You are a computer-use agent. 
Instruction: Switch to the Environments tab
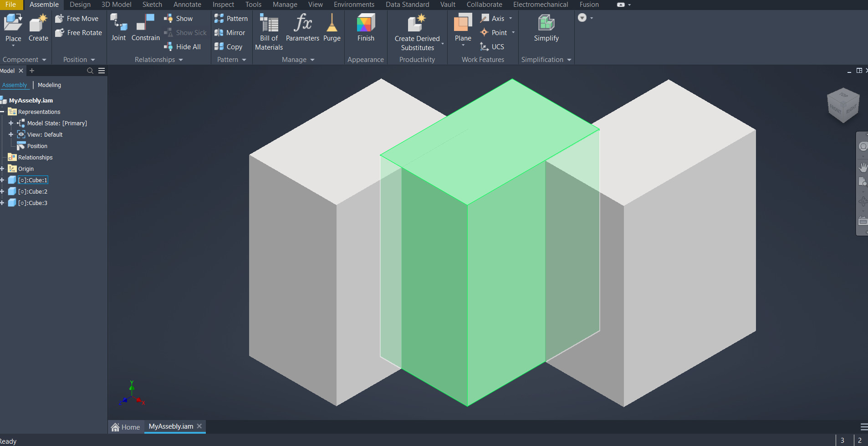tap(354, 5)
